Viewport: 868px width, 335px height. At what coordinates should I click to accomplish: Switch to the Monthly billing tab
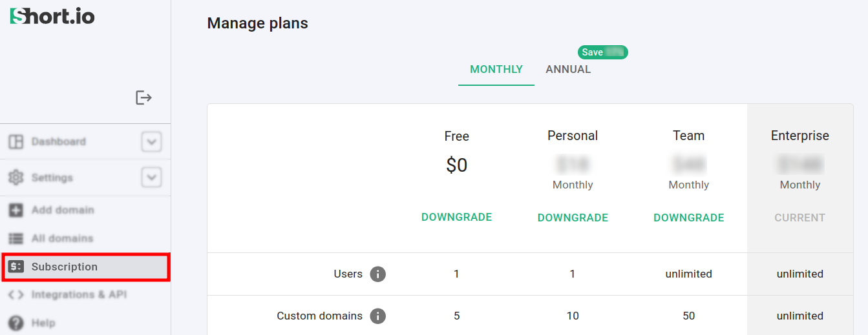tap(496, 70)
